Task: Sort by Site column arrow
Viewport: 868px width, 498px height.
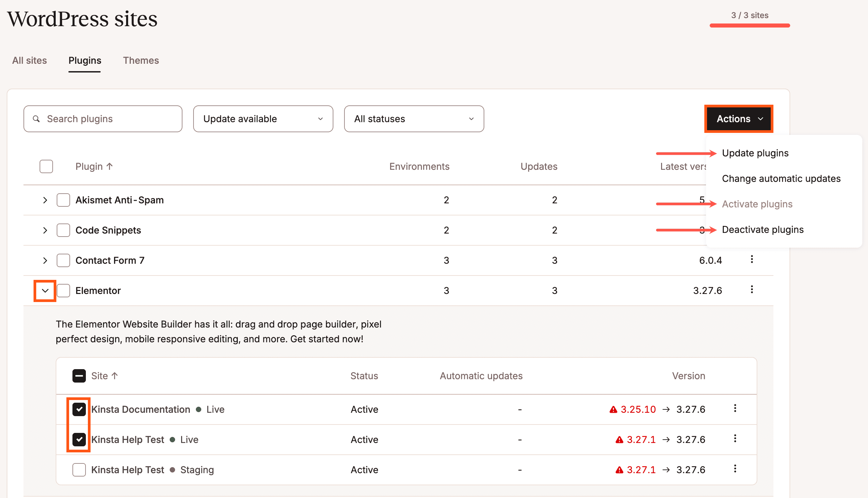Action: pos(115,376)
